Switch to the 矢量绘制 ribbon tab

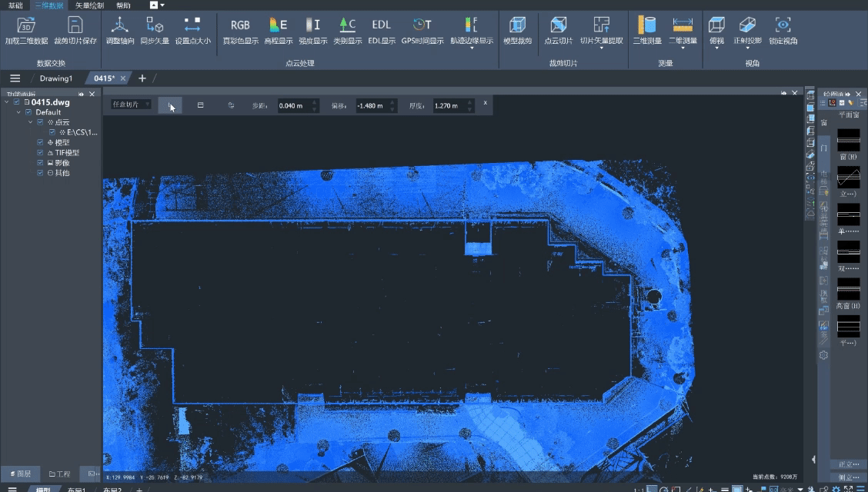pyautogui.click(x=89, y=5)
